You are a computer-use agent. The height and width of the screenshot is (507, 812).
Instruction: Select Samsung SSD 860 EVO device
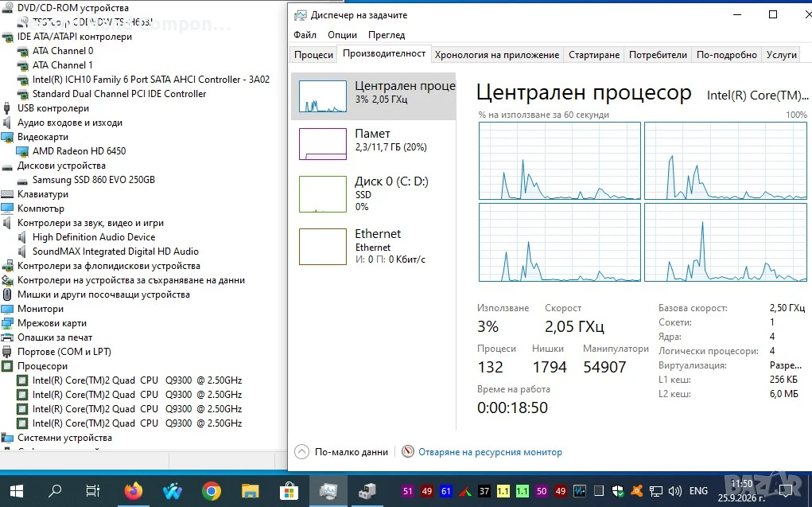[x=93, y=180]
